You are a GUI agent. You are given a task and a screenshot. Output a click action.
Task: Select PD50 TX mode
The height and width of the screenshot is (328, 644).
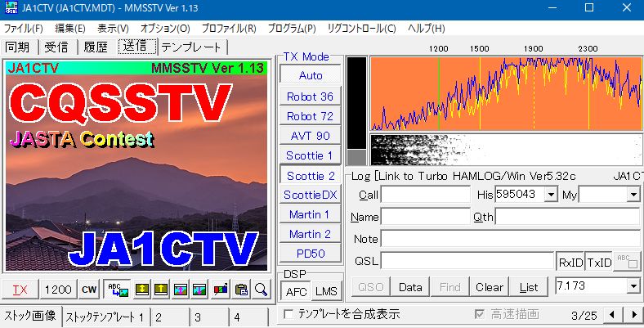(x=310, y=254)
